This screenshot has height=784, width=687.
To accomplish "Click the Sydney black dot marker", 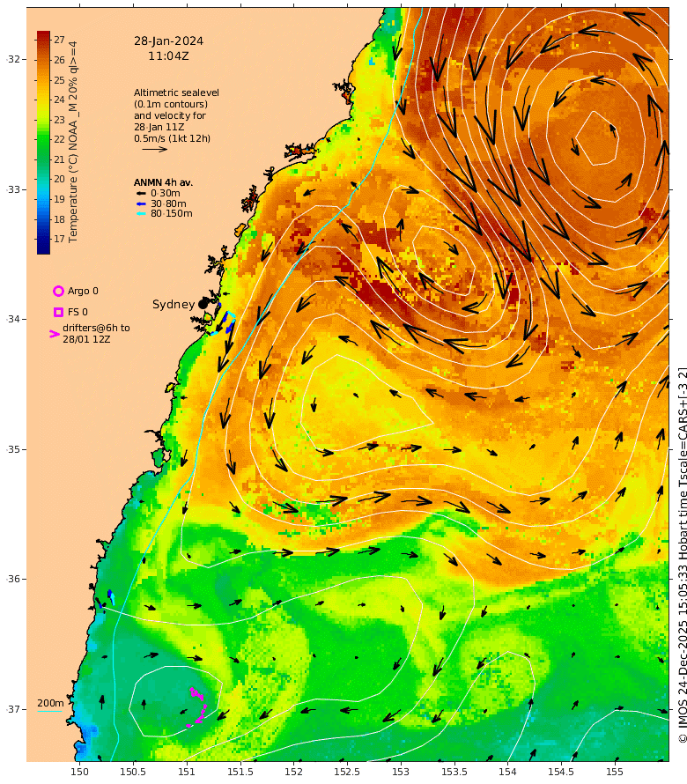I will [x=203, y=304].
